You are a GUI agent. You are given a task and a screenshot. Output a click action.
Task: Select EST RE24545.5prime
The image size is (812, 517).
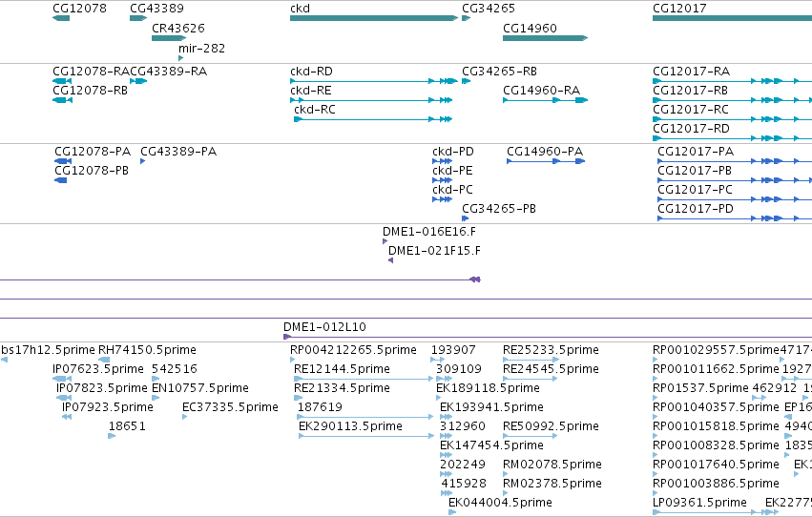pyautogui.click(x=551, y=369)
